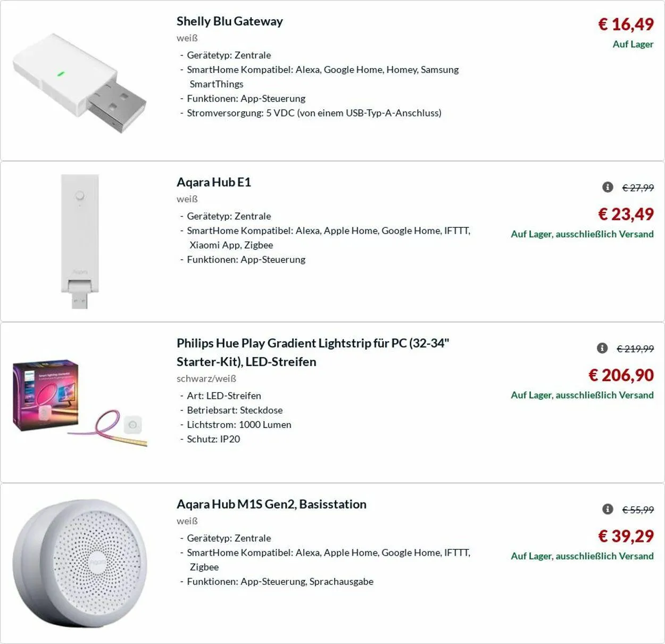The image size is (665, 644).
Task: Click the crossed-out € 219,99 price
Action: 635,349
